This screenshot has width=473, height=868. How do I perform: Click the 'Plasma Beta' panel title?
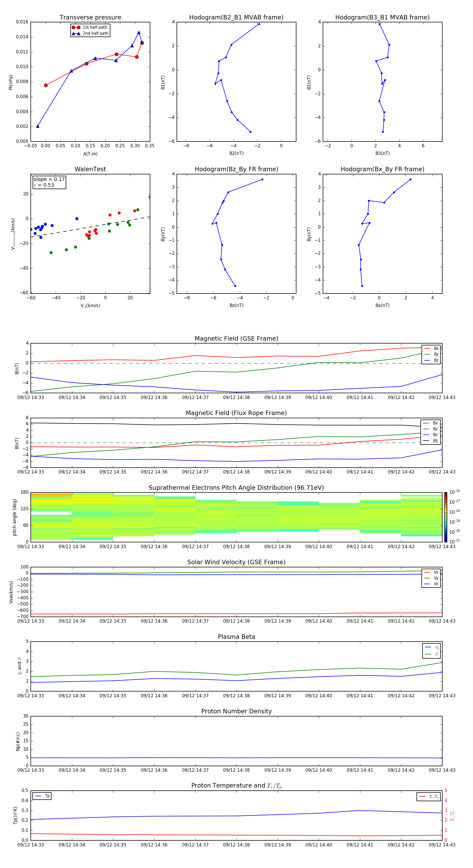click(x=236, y=637)
